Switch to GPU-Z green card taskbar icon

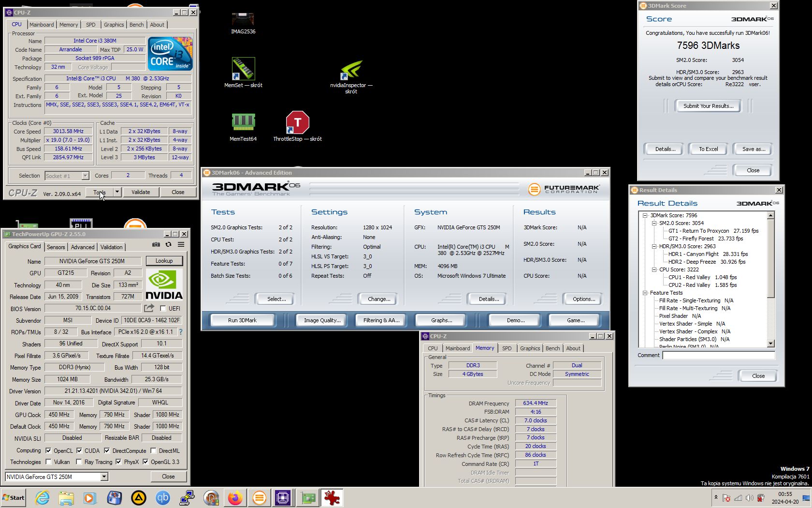pyautogui.click(x=307, y=497)
